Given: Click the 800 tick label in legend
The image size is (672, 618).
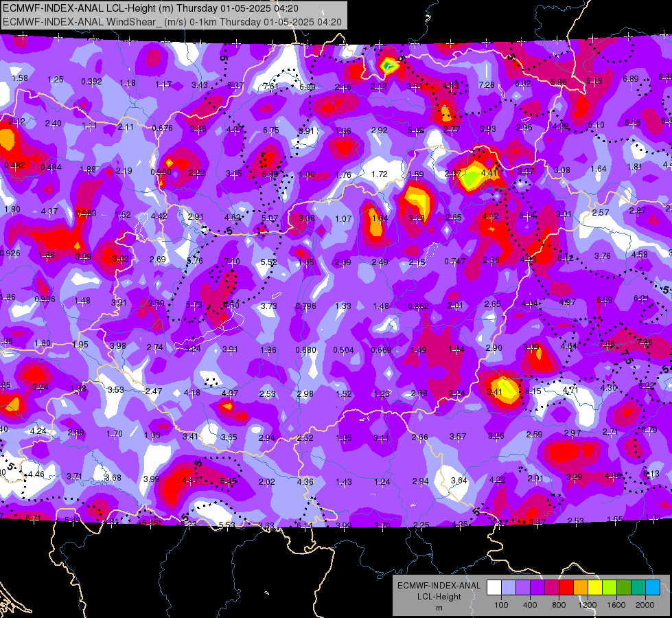Looking at the screenshot, I should point(559,605).
